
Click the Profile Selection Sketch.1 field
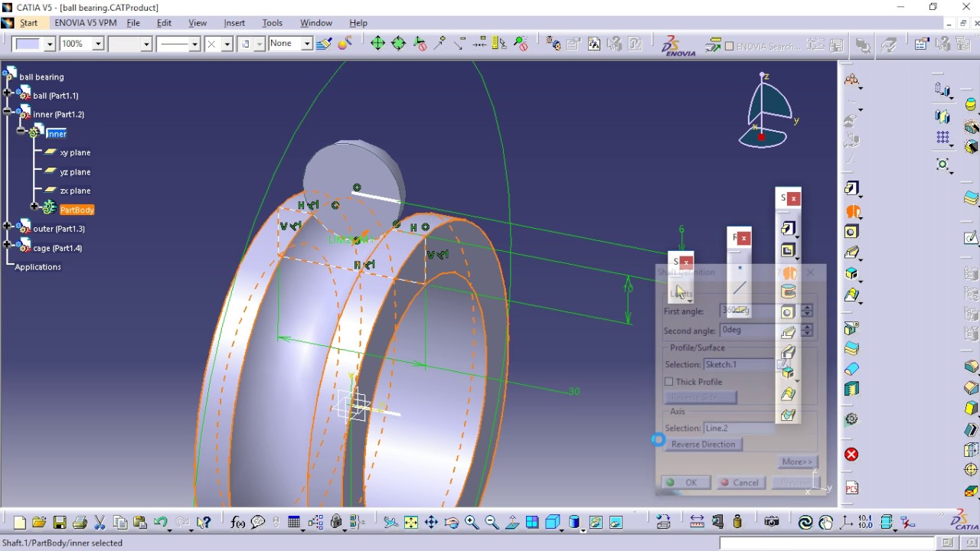pyautogui.click(x=739, y=364)
